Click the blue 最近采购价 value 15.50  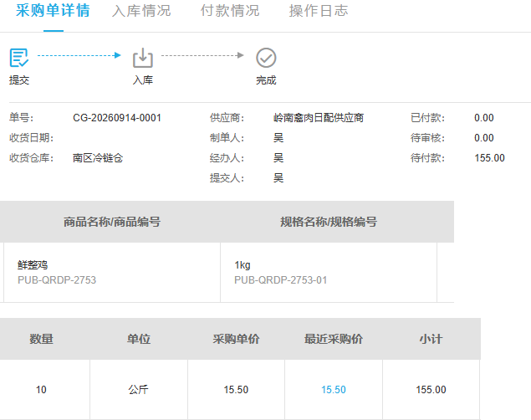click(334, 390)
